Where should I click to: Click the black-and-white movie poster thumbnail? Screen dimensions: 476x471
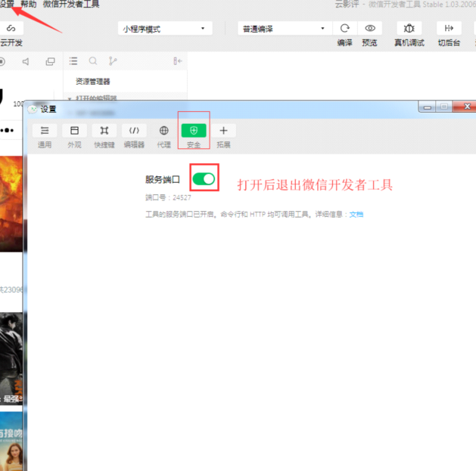coord(11,358)
